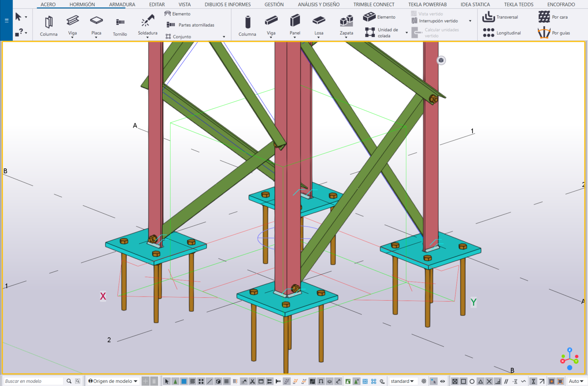This screenshot has height=386, width=588.
Task: Toggle snap to intersection points (X)
Action: click(x=489, y=381)
